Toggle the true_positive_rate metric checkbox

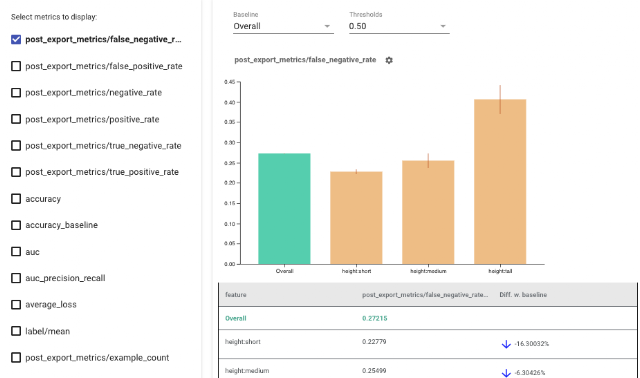point(16,172)
